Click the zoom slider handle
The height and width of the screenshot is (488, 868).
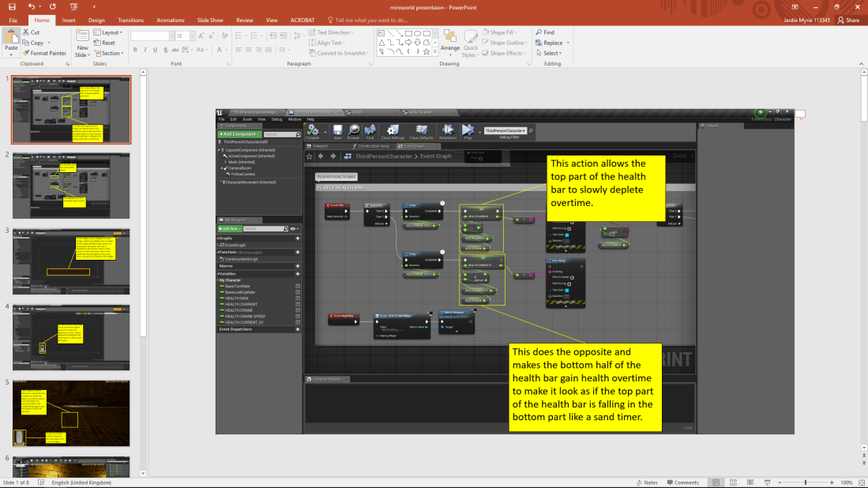806,482
